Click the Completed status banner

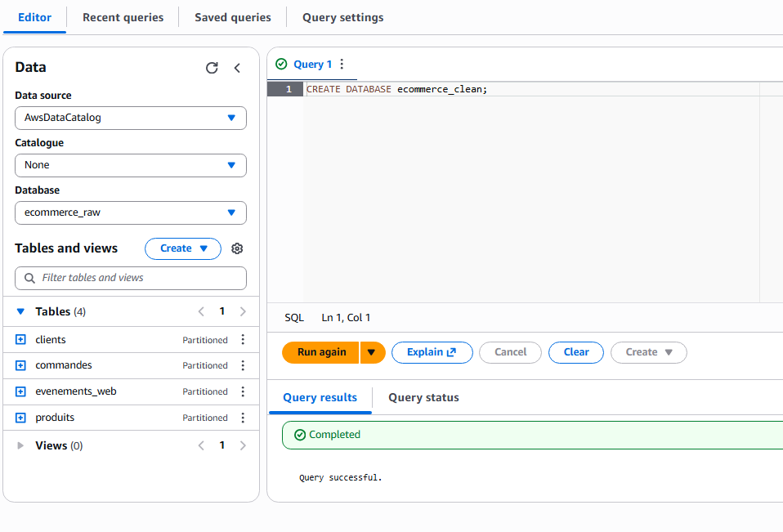click(532, 436)
